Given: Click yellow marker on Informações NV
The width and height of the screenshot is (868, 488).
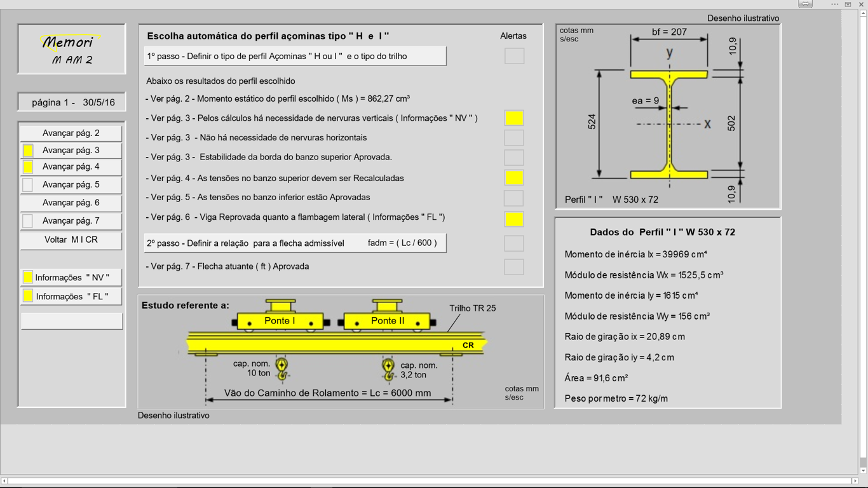Looking at the screenshot, I should pyautogui.click(x=28, y=277).
